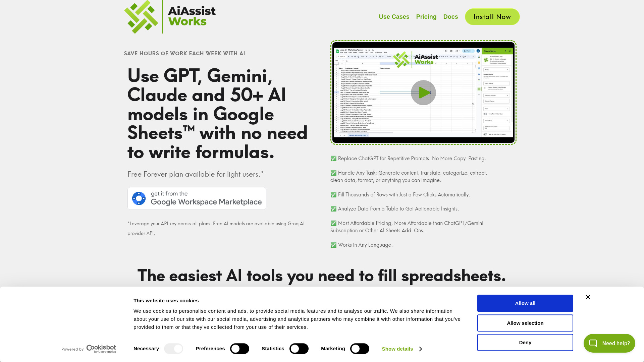
Task: Toggle the Statistics cookie switch
Action: (300, 348)
